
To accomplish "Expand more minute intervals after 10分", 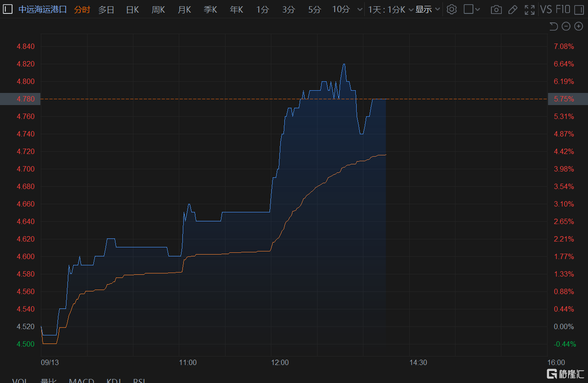I will click(x=359, y=9).
